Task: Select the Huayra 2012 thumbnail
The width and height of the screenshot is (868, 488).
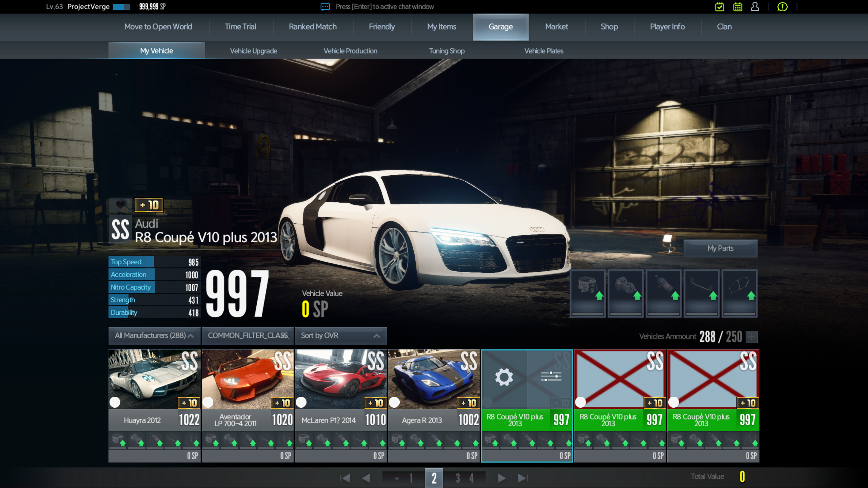Action: pyautogui.click(x=155, y=379)
